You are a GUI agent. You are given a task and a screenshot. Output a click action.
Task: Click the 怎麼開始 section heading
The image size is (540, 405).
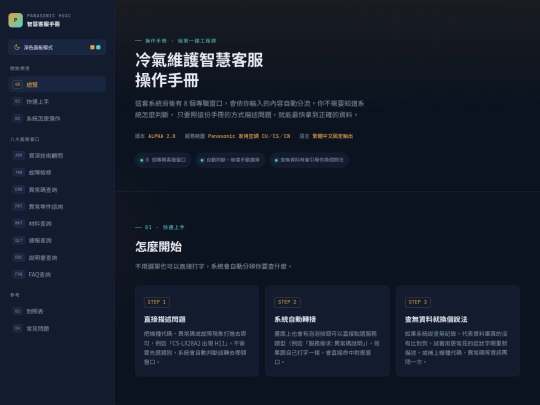[158, 247]
